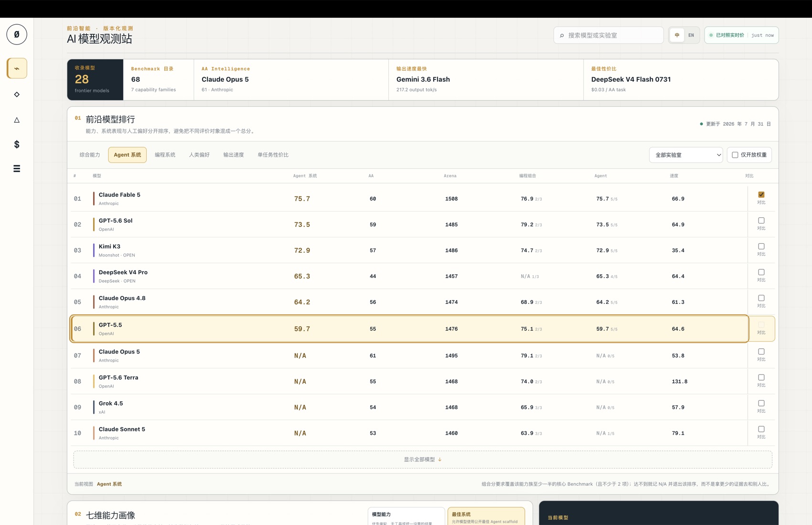This screenshot has height=525, width=812.
Task: Expand the 全部实验室 lab filter dropdown
Action: coord(686,155)
